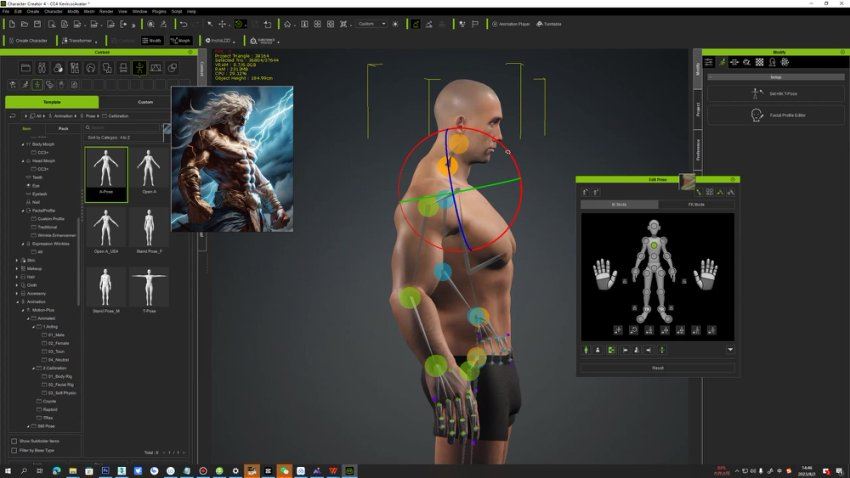Enable the Filter by Base Type checkbox
Viewport: 850px width, 478px height.
13,451
